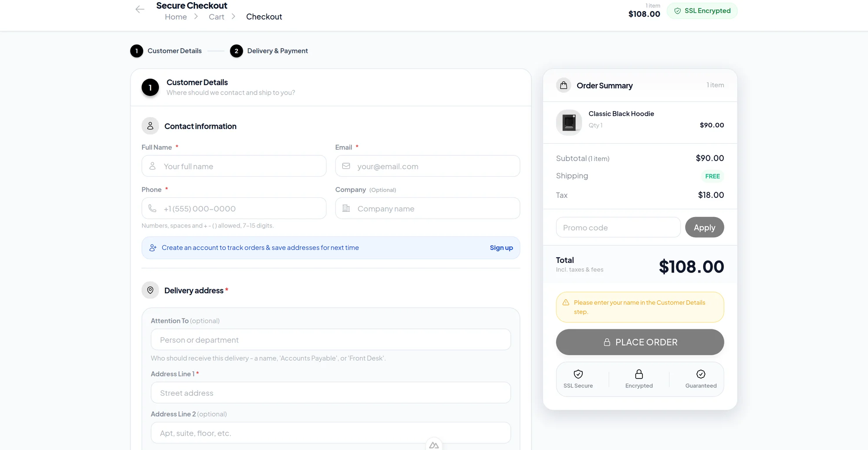
Task: Click the Sign up link
Action: (501, 248)
